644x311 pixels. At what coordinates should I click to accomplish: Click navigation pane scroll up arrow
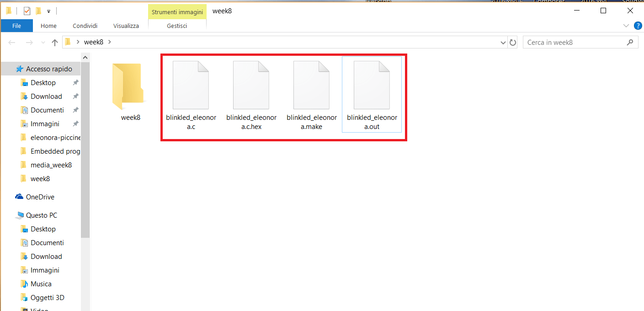point(85,57)
